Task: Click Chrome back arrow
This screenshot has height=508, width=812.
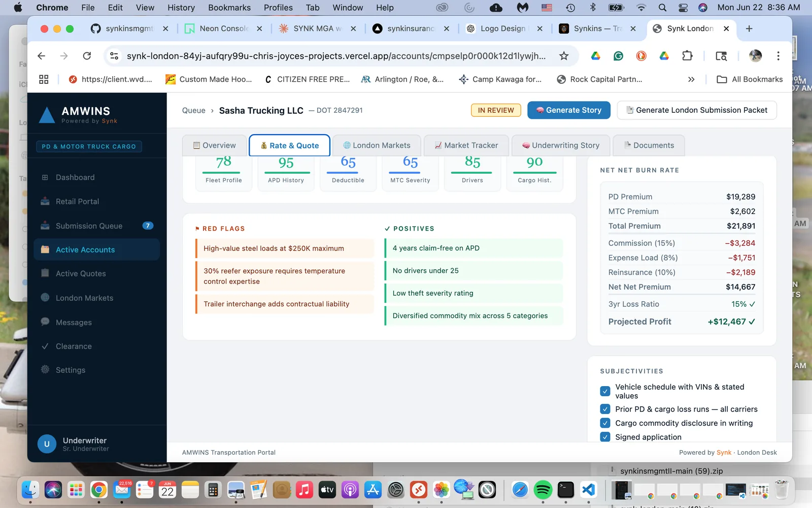Action: click(42, 56)
